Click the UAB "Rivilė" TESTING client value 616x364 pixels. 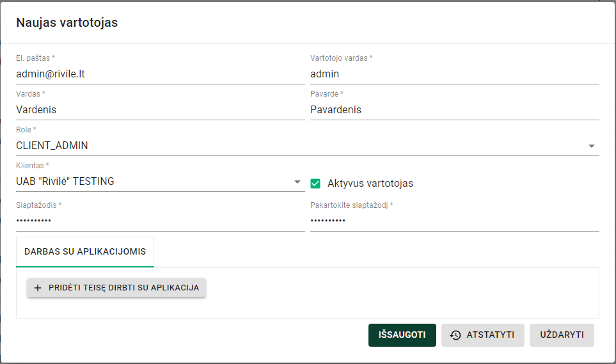(65, 181)
